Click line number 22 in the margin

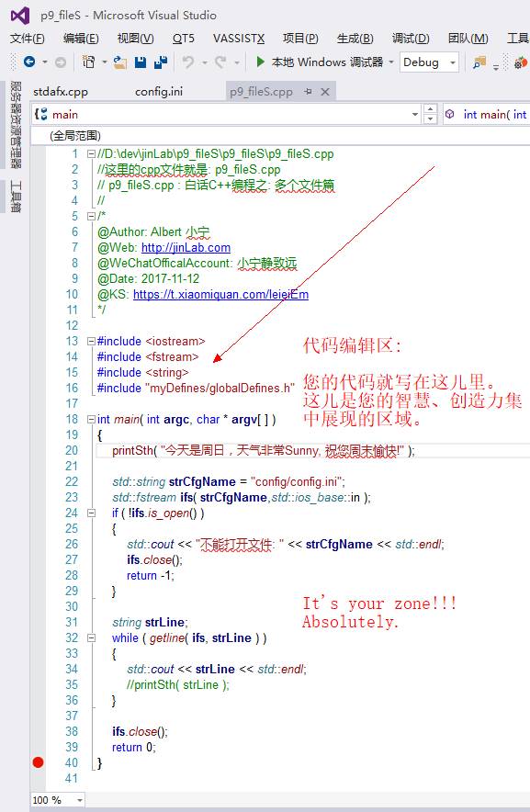coord(72,481)
